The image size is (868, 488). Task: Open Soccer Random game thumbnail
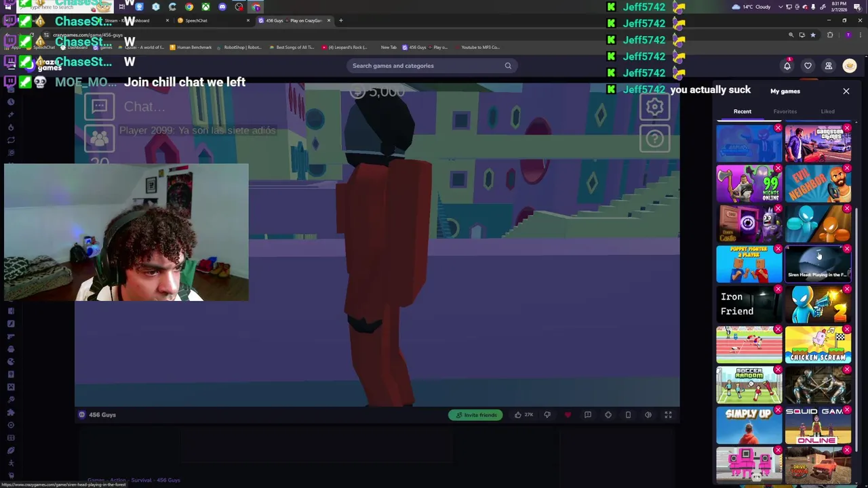749,385
